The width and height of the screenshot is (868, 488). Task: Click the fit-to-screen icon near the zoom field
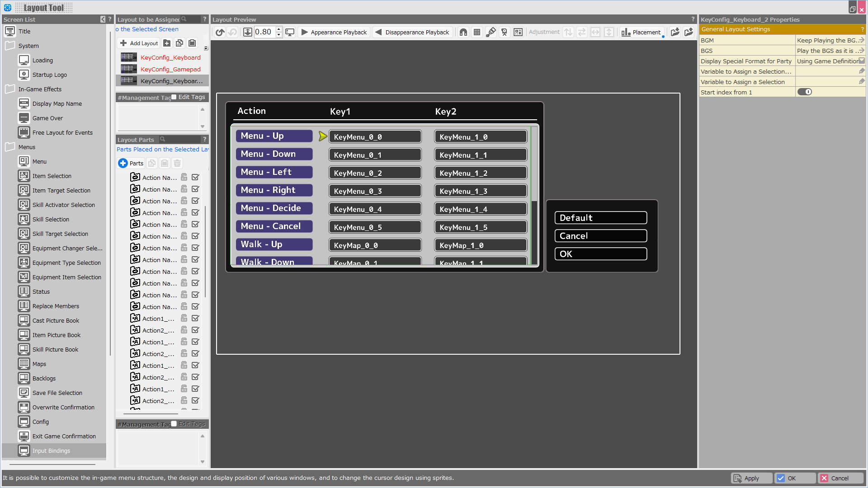247,32
